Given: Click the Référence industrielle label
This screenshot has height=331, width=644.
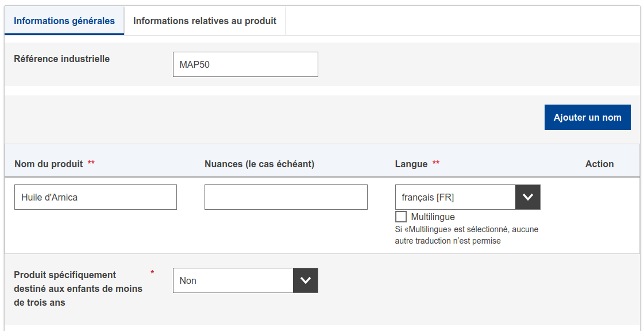Looking at the screenshot, I should [x=61, y=59].
